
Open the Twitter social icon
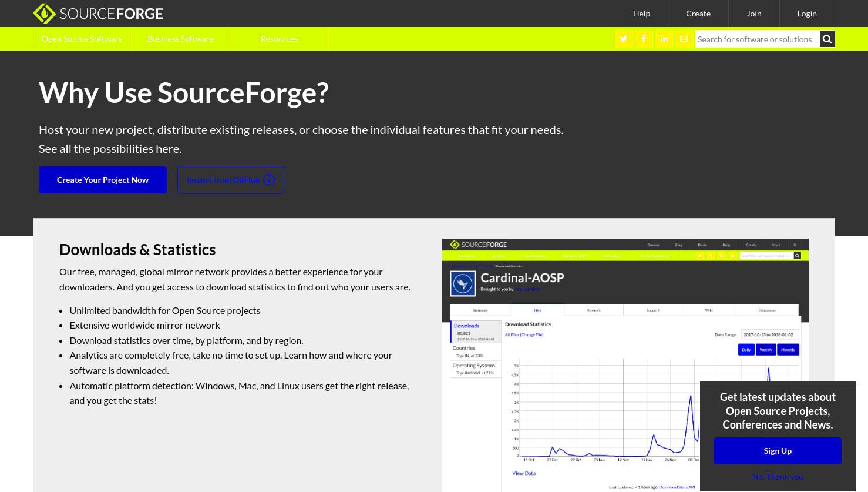624,39
